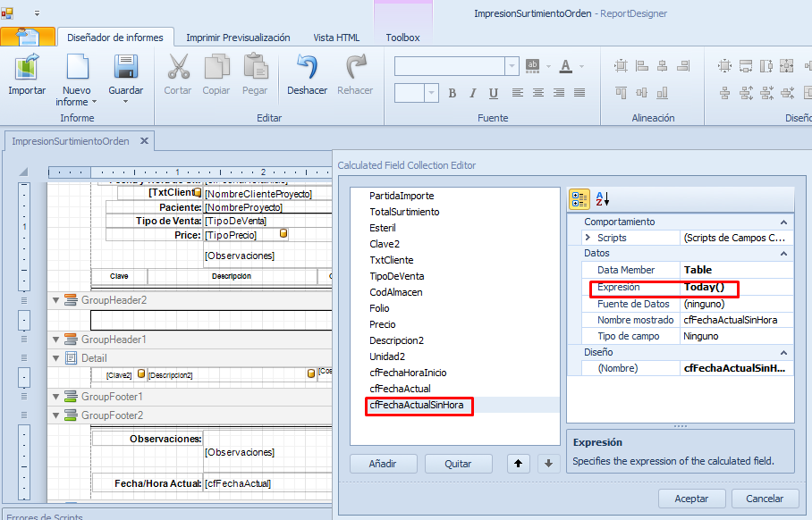
Task: Expand the Scripts property row
Action: coord(588,238)
